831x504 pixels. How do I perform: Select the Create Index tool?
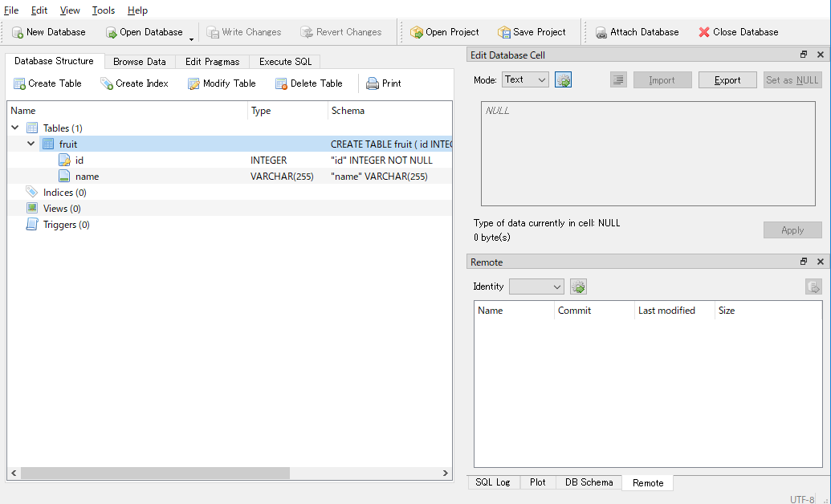pos(134,83)
